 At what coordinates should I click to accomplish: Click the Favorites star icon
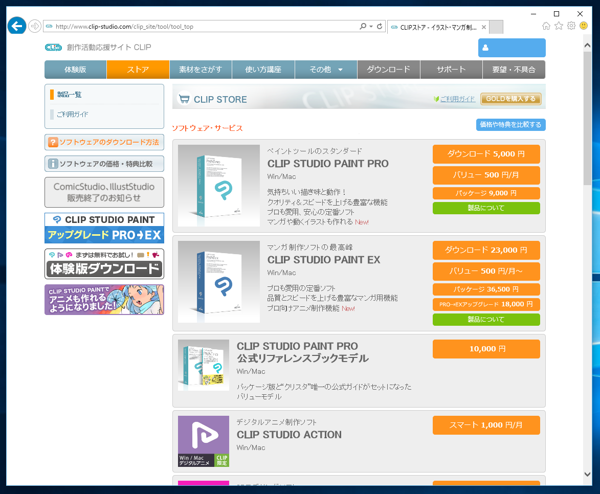[x=559, y=26]
